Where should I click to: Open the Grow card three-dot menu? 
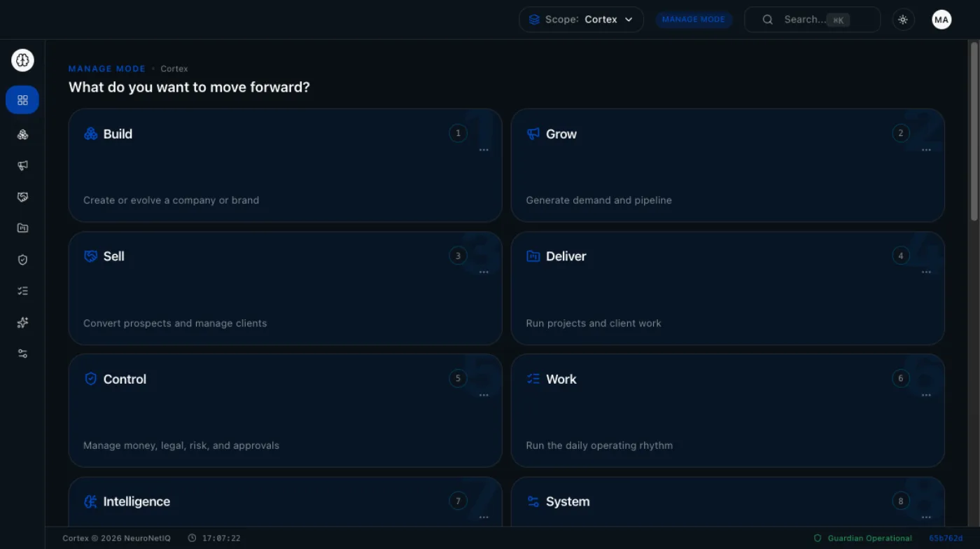pyautogui.click(x=926, y=150)
